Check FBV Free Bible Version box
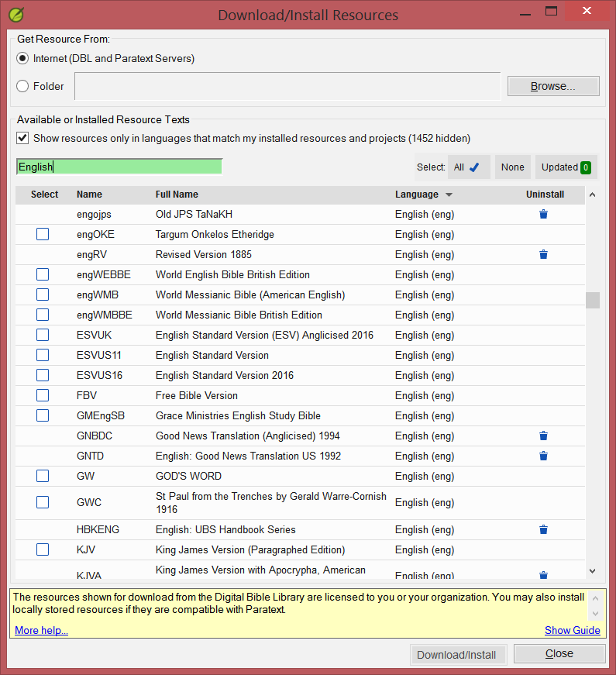The height and width of the screenshot is (675, 616). click(43, 395)
